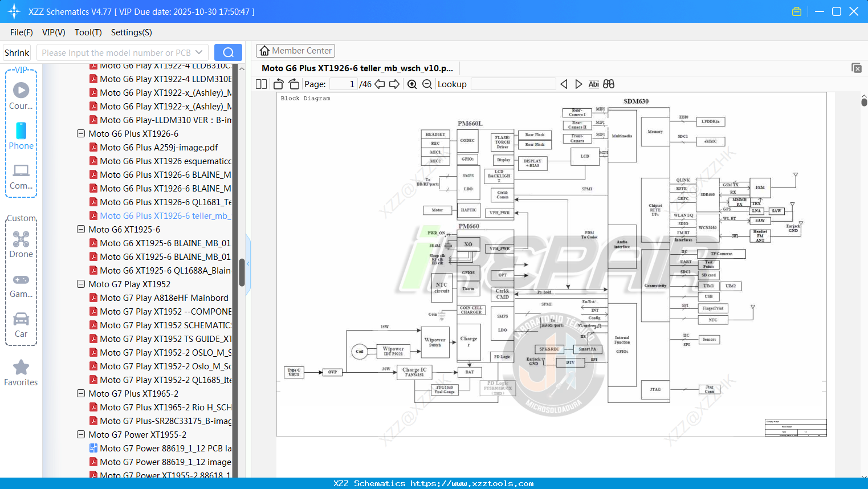Click the schematic viewer vertical scrollbar thumb
The height and width of the screenshot is (489, 868).
pos(864,103)
